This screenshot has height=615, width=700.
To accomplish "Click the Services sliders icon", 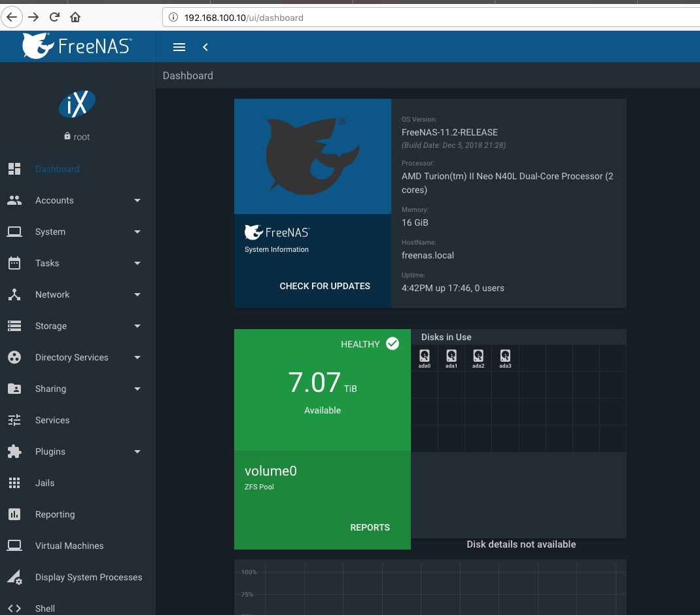I will coord(14,420).
